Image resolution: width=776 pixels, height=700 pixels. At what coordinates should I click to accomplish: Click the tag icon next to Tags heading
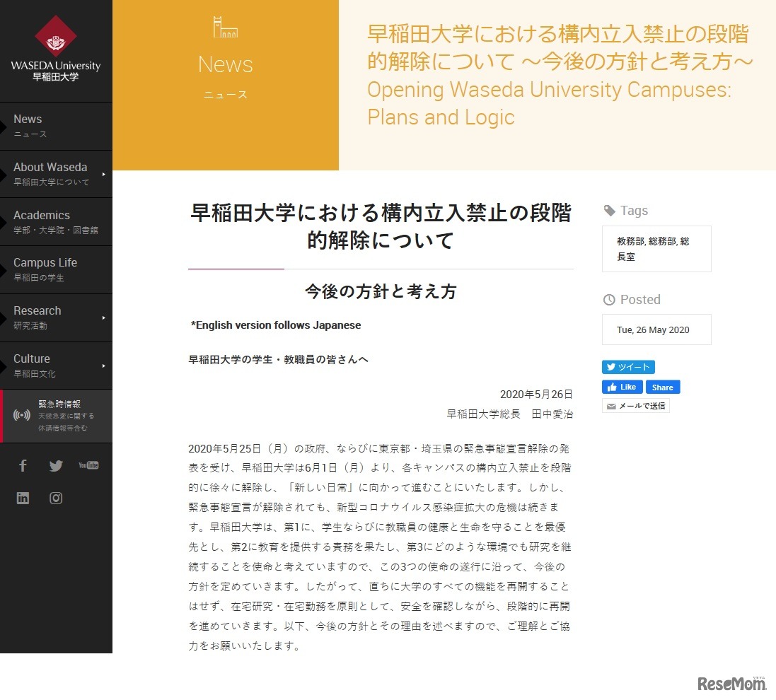click(x=609, y=209)
